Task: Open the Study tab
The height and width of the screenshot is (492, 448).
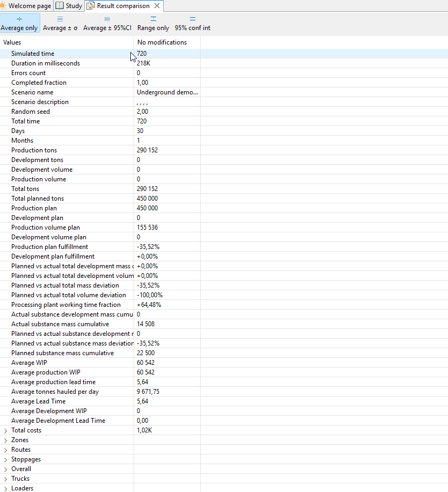Action: 69,6
